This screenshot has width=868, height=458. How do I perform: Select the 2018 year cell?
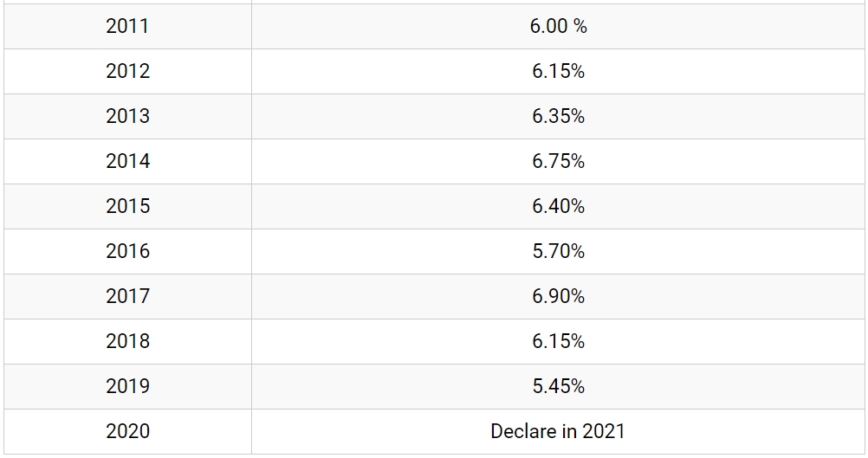pyautogui.click(x=128, y=341)
